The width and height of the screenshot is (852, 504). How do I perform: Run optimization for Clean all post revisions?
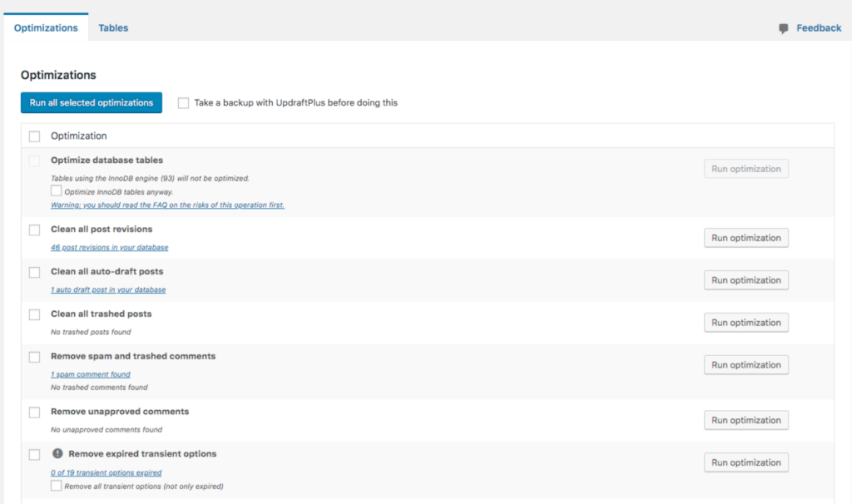pyautogui.click(x=745, y=238)
